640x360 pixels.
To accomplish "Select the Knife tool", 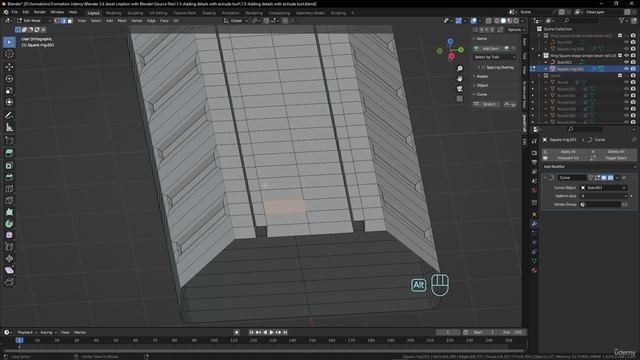I will pyautogui.click(x=9, y=200).
